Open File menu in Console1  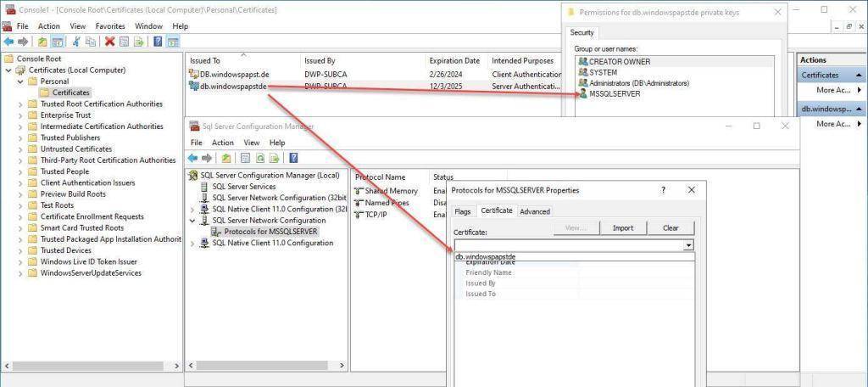[x=22, y=26]
